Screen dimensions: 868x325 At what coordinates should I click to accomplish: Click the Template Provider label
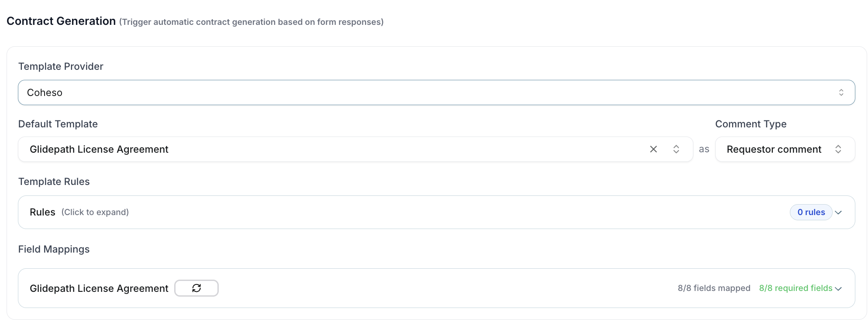click(x=61, y=66)
